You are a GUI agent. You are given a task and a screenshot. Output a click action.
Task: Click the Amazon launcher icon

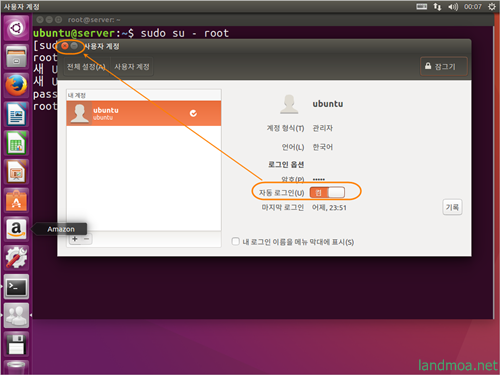16,229
